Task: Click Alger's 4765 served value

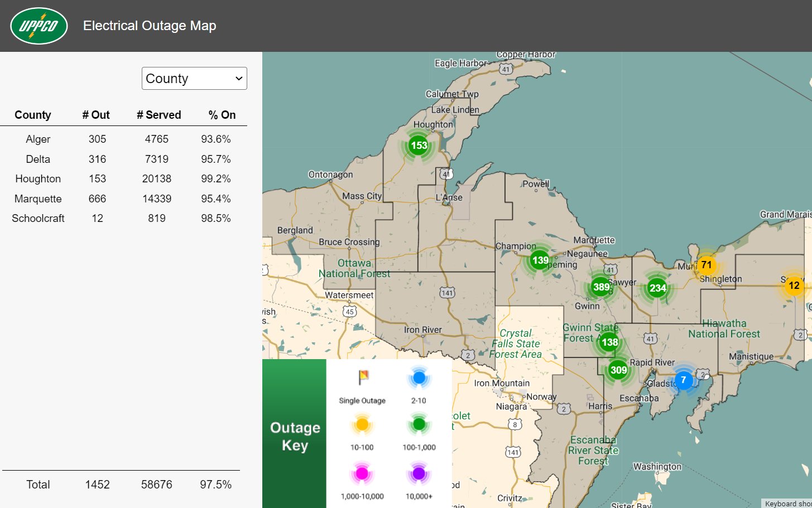Action: (157, 139)
